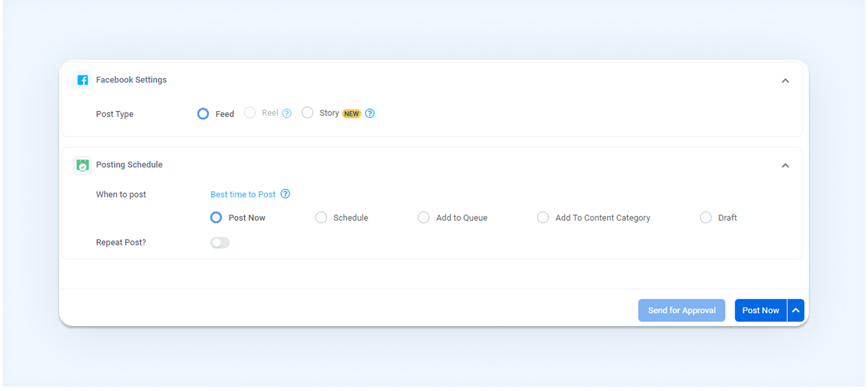Click the Posting Schedule calendar icon
Viewport: 868px width, 391px height.
click(x=82, y=165)
